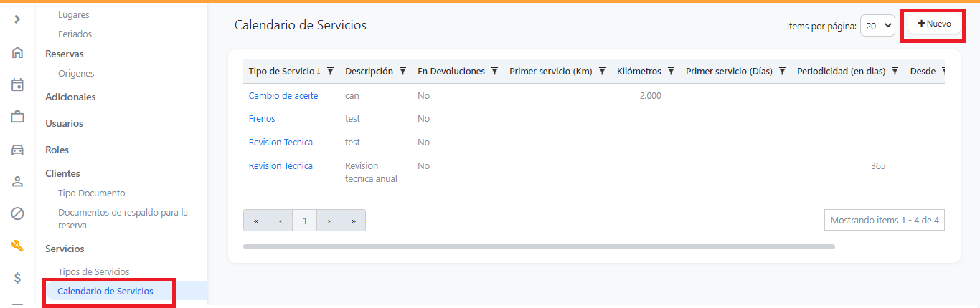Open Tipos de Servicios menu item

pyautogui.click(x=93, y=272)
